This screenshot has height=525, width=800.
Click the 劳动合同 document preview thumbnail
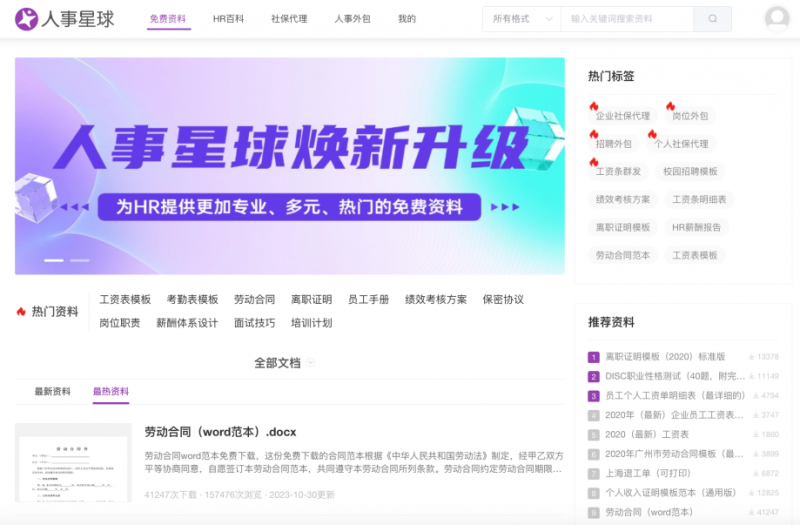tap(73, 463)
